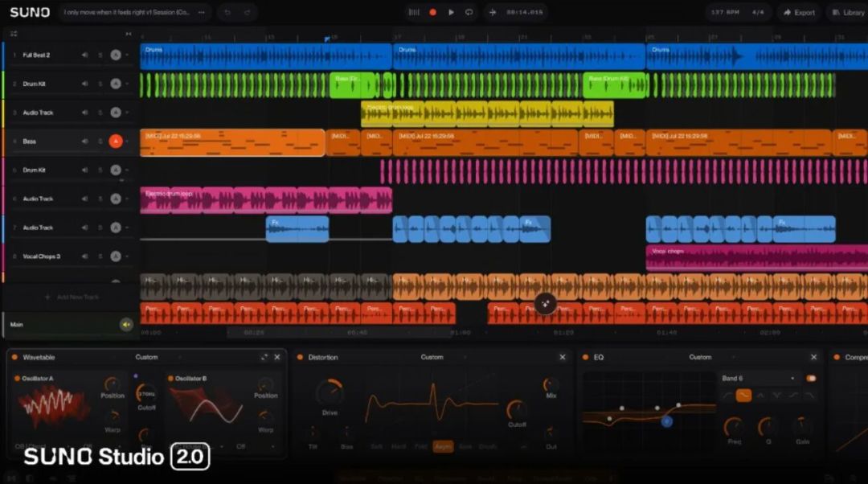Screen dimensions: 868x484
Task: Expand the Bass track options arrow
Action: [127, 142]
